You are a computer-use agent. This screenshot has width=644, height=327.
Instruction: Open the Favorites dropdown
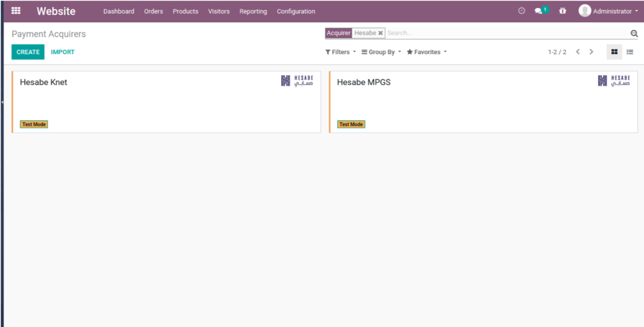click(427, 52)
